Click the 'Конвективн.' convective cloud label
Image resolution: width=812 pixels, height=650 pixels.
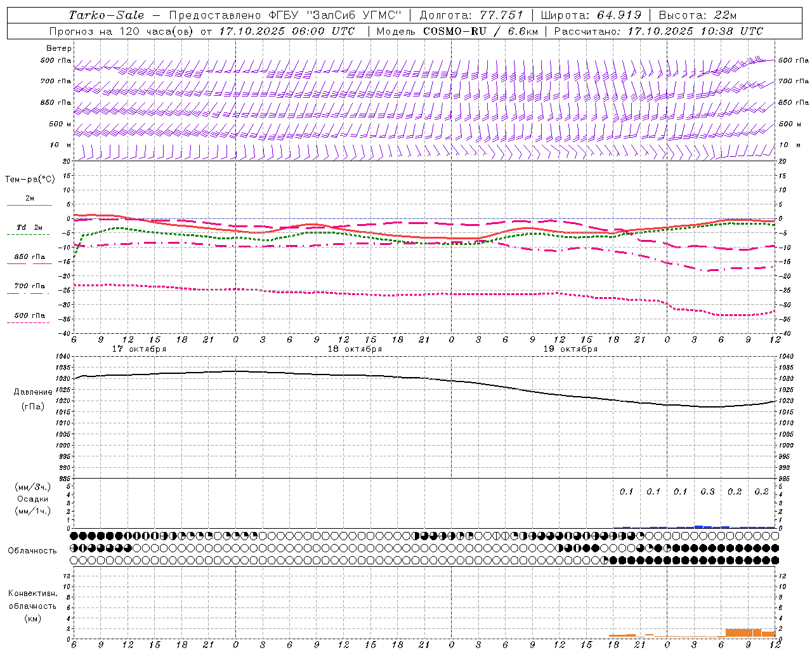click(32, 594)
